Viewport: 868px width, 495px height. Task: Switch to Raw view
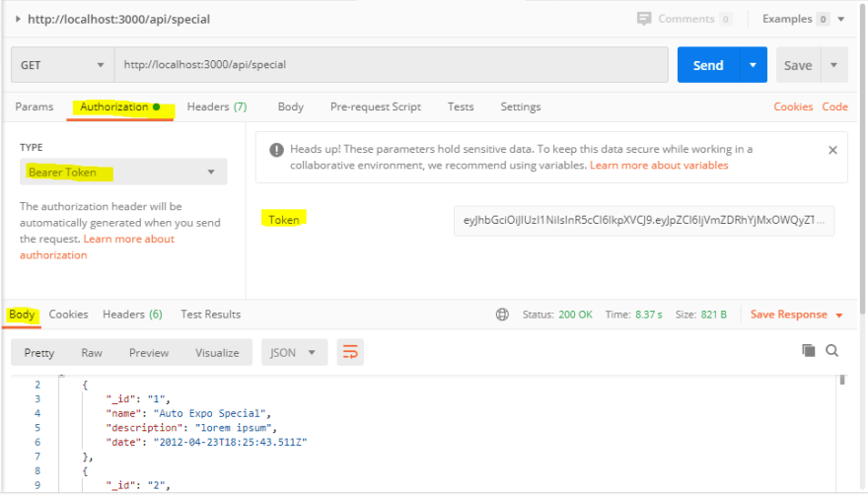92,353
